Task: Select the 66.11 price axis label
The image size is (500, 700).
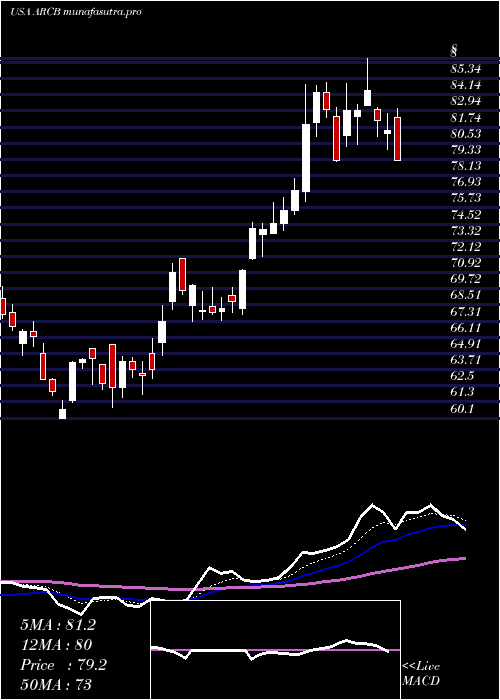Action: (x=466, y=328)
